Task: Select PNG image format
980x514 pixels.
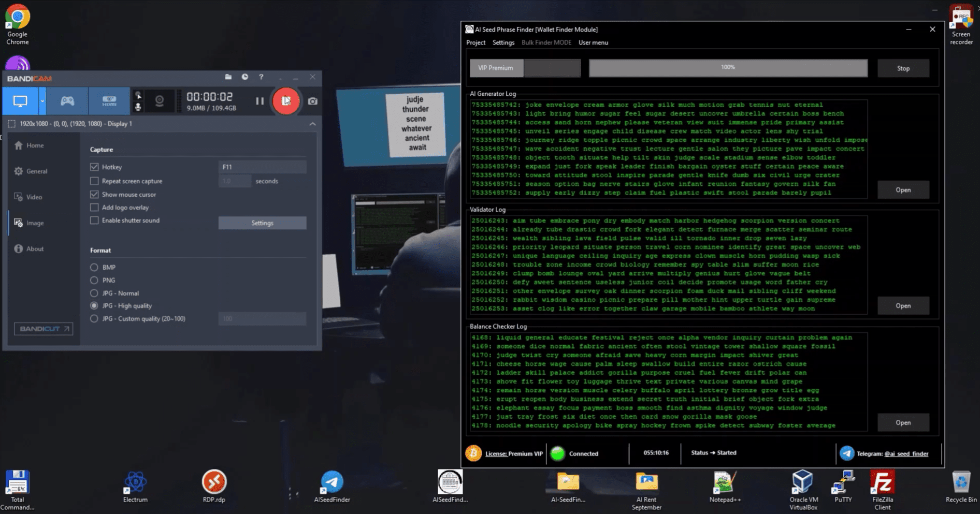Action: pos(94,280)
